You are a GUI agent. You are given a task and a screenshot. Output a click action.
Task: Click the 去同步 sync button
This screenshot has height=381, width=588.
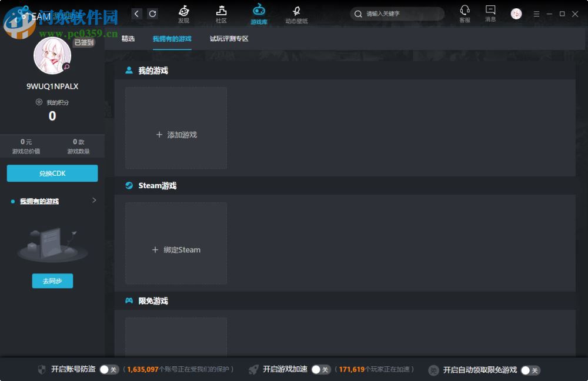52,281
